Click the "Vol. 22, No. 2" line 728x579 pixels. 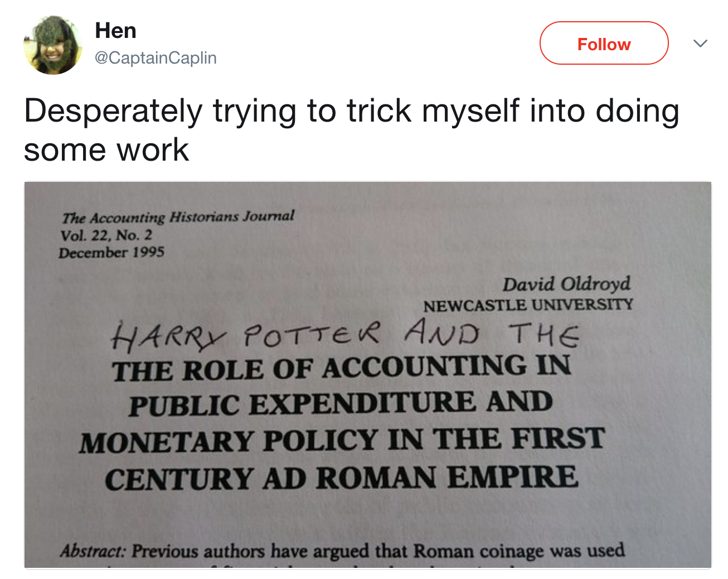coord(106,235)
